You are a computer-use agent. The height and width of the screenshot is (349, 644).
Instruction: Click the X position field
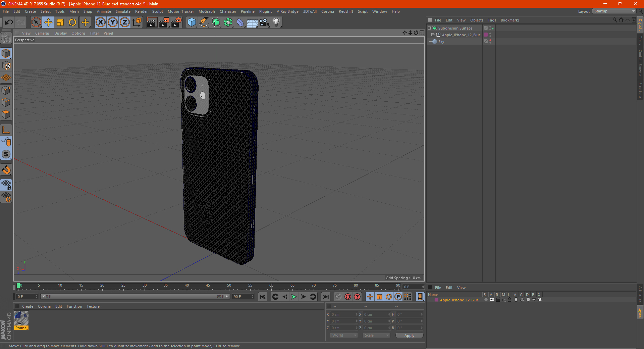pyautogui.click(x=344, y=314)
